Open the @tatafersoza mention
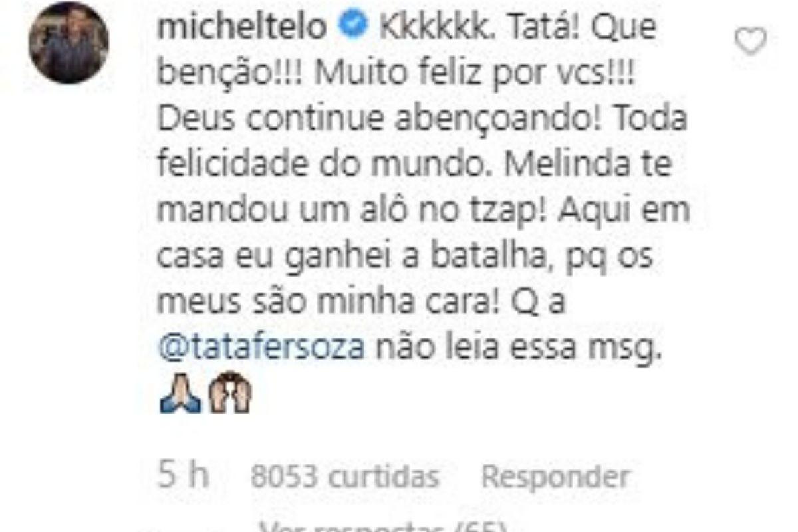798x532 pixels. pyautogui.click(x=262, y=346)
